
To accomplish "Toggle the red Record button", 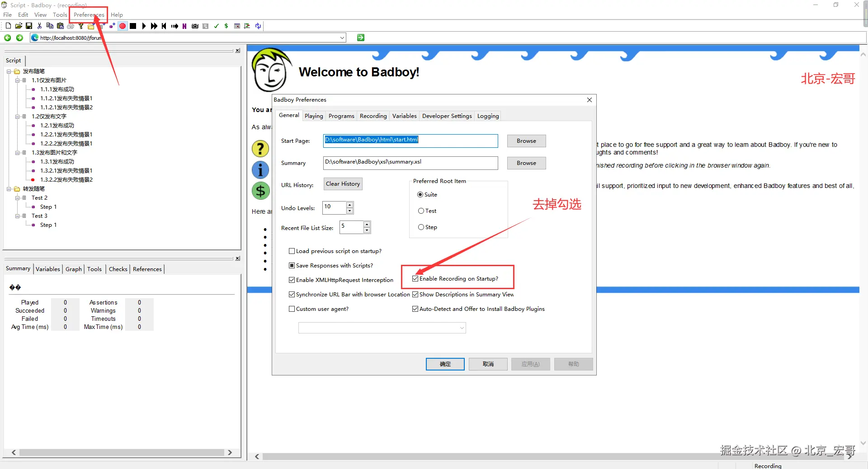I will (x=123, y=26).
